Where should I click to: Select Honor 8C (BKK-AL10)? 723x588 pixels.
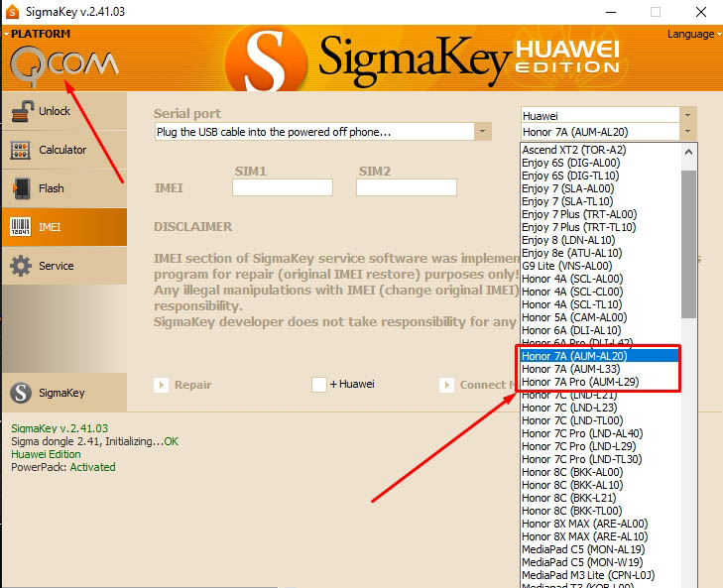[x=600, y=485]
